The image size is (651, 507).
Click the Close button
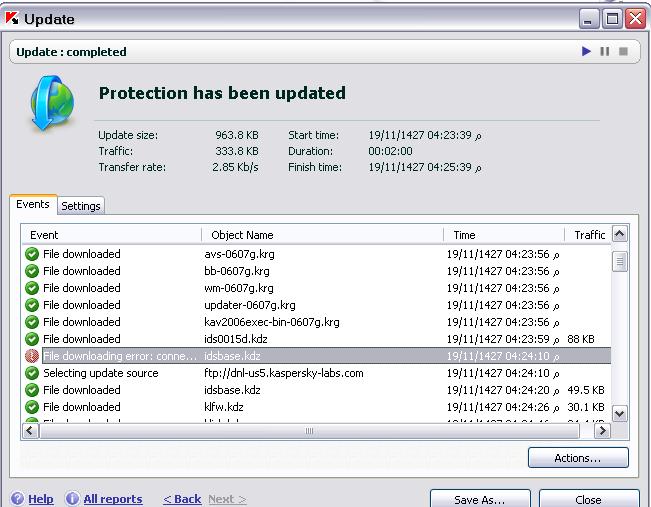tap(588, 499)
